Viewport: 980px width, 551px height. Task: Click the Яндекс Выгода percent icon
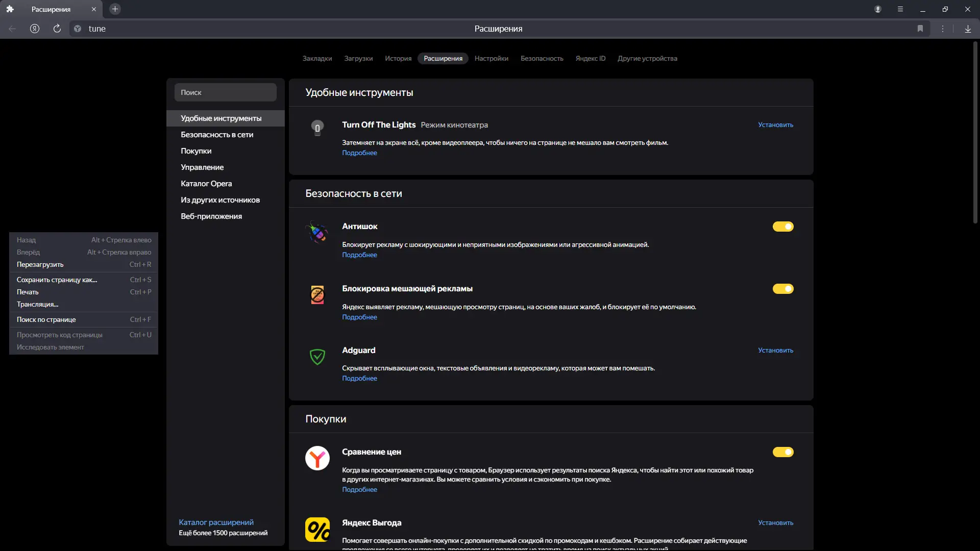coord(317,530)
